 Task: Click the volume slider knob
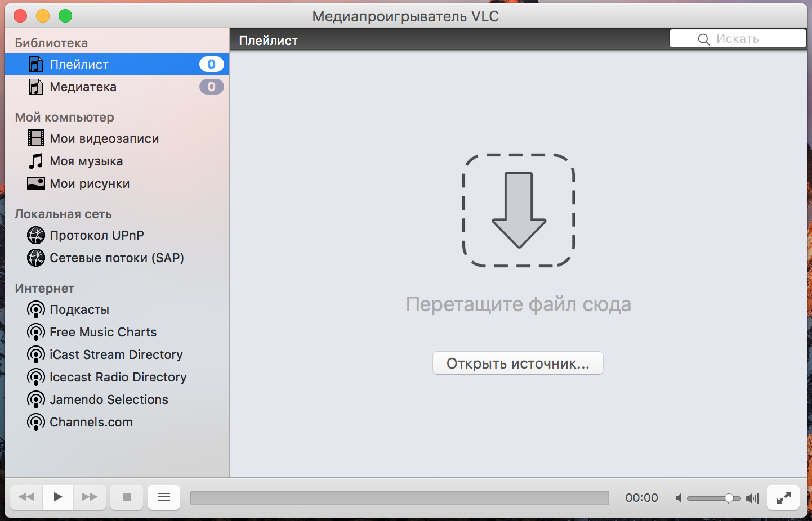(x=729, y=498)
